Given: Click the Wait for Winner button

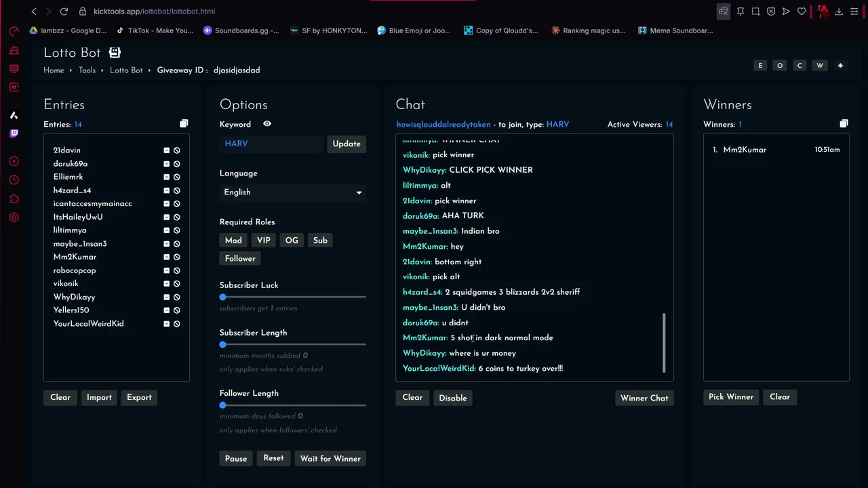Looking at the screenshot, I should pyautogui.click(x=330, y=459).
